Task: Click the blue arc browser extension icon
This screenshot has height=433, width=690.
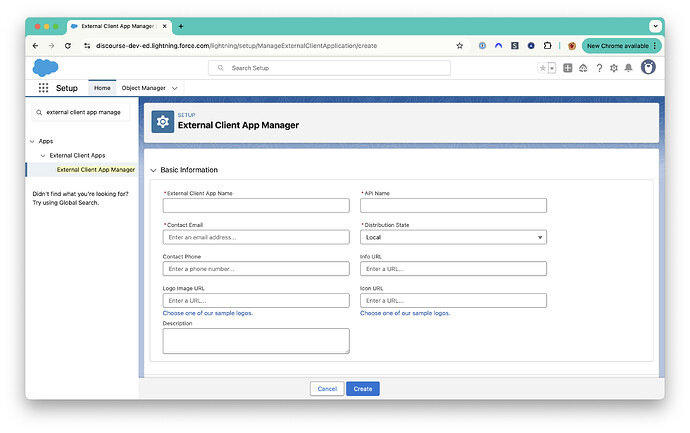Action: (x=499, y=46)
